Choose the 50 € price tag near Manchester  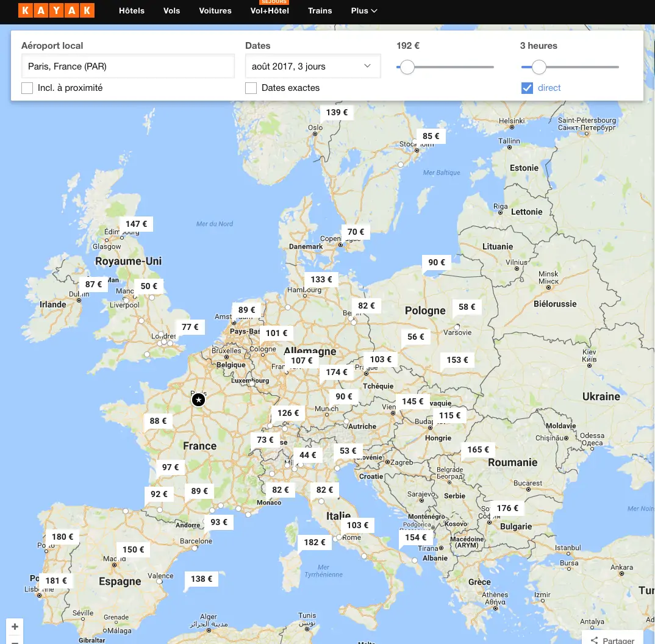point(149,286)
